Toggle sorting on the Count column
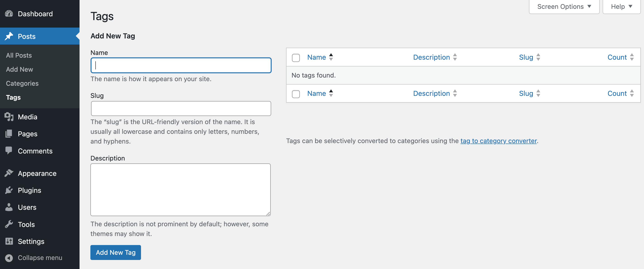The width and height of the screenshot is (644, 269). click(618, 57)
